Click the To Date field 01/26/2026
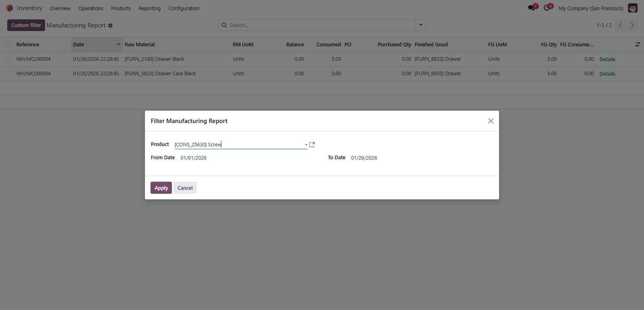 click(x=364, y=158)
